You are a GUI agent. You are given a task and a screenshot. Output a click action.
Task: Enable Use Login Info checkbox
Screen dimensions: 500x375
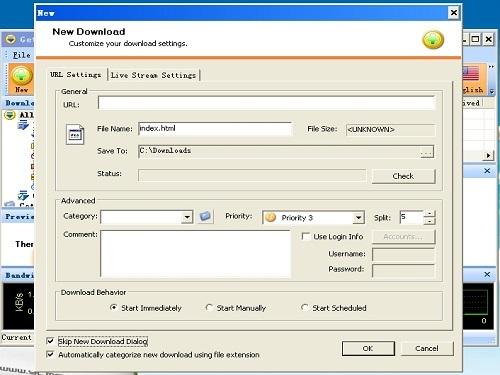coord(305,236)
